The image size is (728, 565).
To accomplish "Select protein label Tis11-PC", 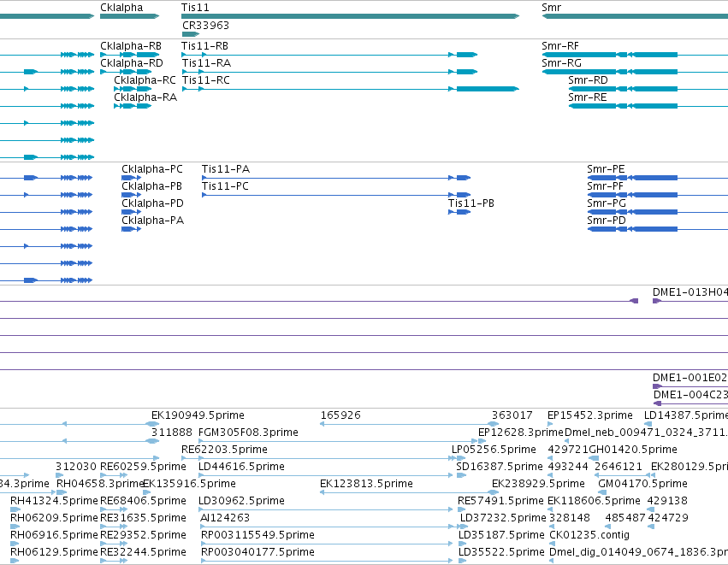I will coord(225,186).
